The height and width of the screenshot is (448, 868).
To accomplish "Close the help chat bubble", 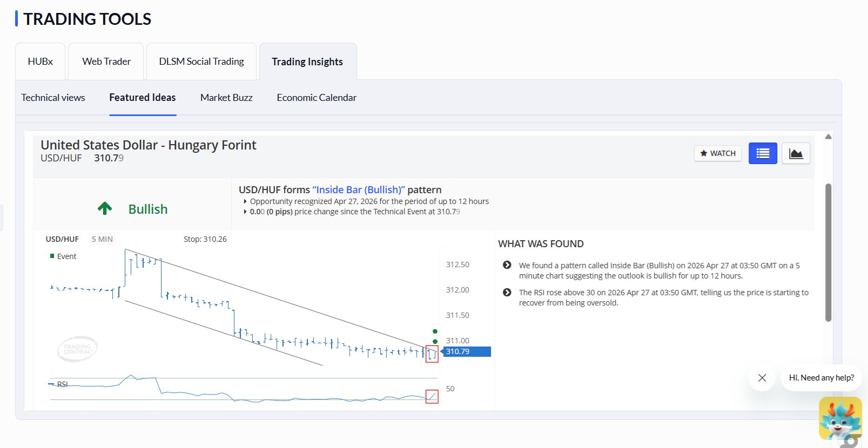I will (762, 378).
